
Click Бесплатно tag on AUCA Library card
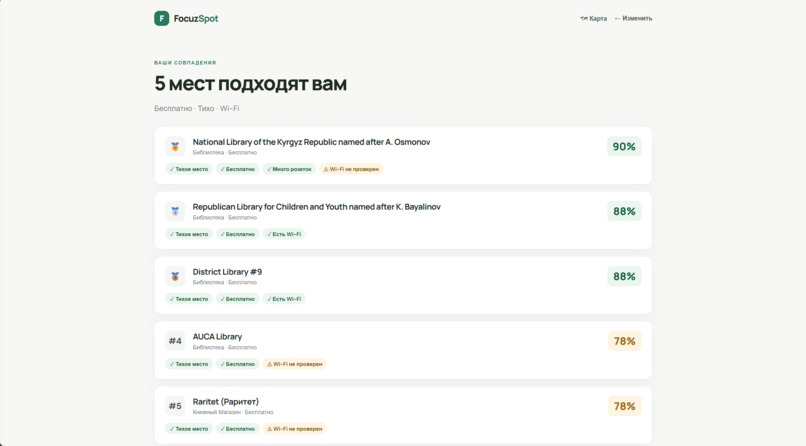point(237,364)
